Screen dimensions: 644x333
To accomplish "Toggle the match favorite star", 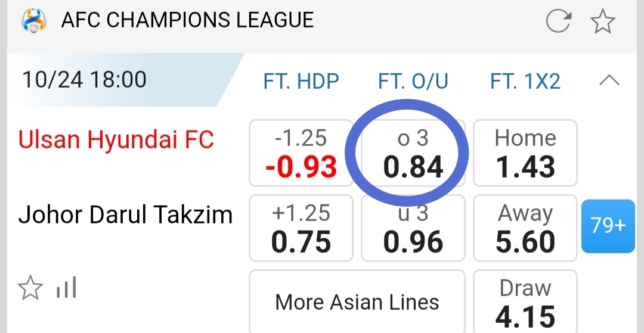I will point(30,289).
